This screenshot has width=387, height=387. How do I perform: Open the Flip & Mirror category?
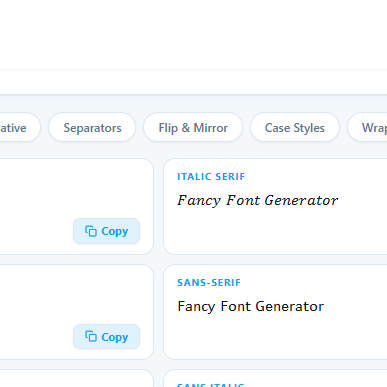pyautogui.click(x=193, y=128)
